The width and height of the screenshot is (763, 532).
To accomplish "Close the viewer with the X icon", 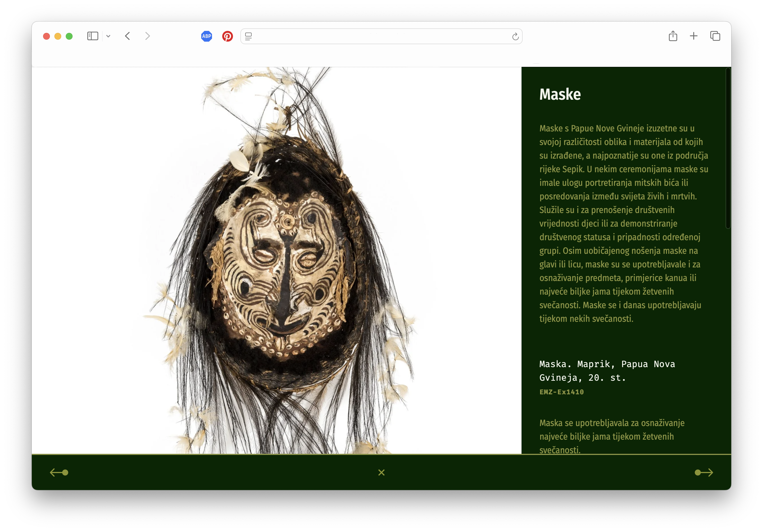I will [381, 472].
